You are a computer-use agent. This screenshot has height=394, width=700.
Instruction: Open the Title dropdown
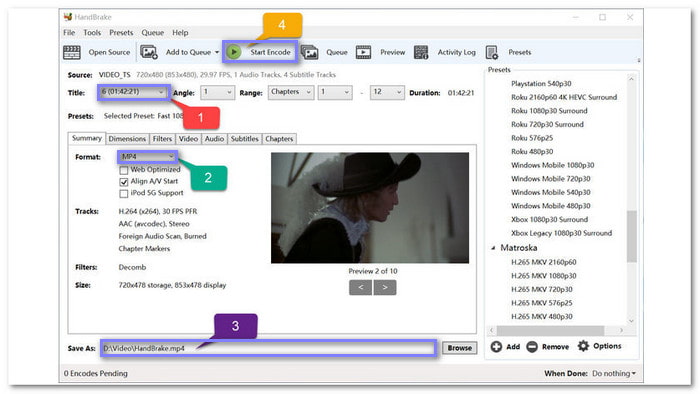133,92
